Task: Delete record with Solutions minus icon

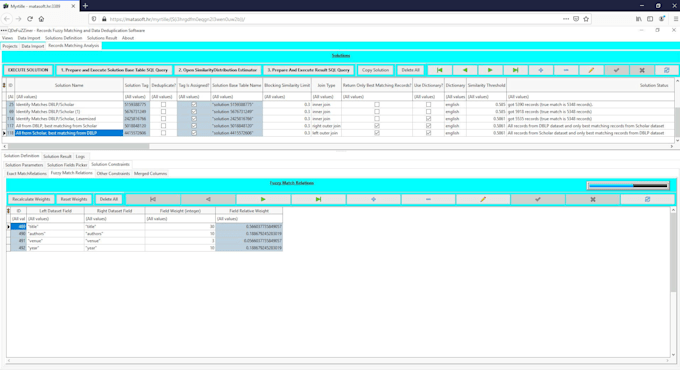Action: pyautogui.click(x=566, y=70)
